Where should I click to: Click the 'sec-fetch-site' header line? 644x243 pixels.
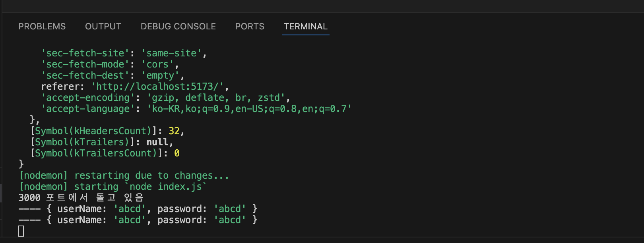click(x=124, y=53)
